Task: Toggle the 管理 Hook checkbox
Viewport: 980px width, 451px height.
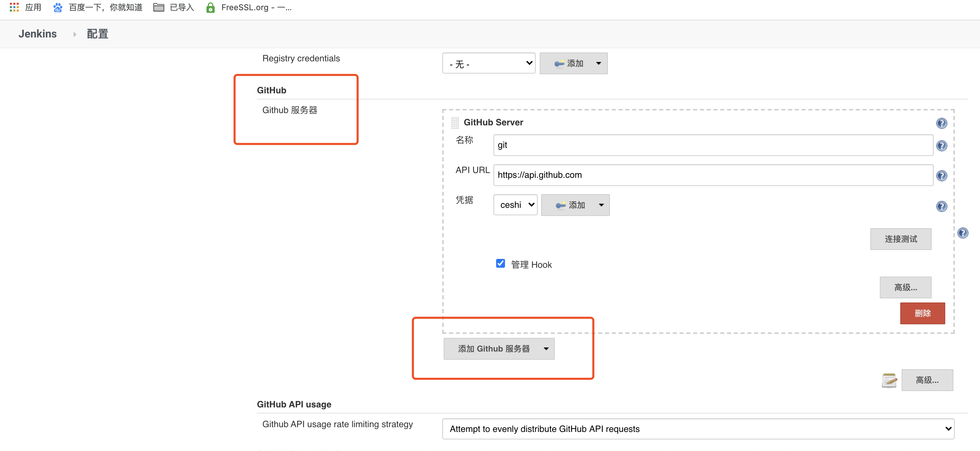Action: [x=500, y=264]
